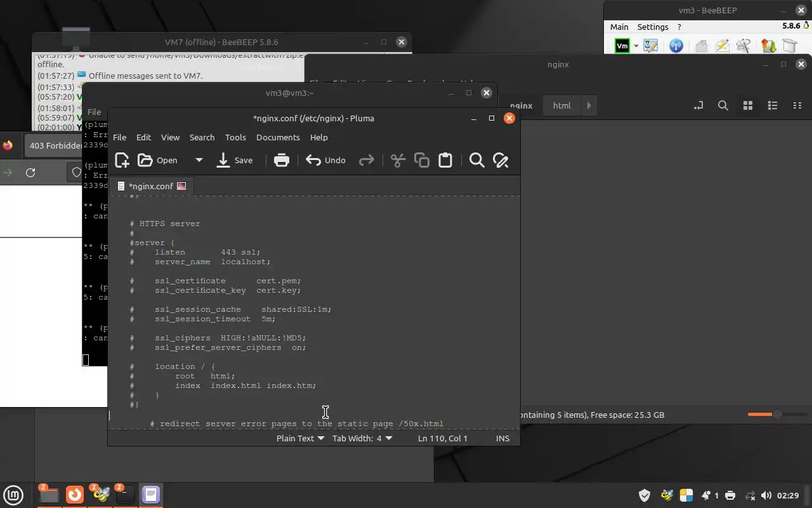Open file transfers up-down arrows icon in BeeBEEP
The width and height of the screenshot is (812, 508).
tap(768, 46)
